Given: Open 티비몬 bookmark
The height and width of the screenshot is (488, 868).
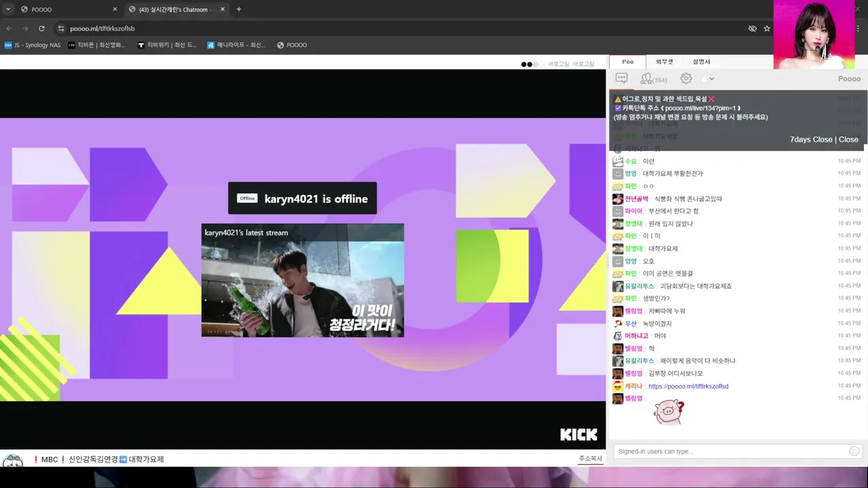Looking at the screenshot, I should tap(97, 45).
